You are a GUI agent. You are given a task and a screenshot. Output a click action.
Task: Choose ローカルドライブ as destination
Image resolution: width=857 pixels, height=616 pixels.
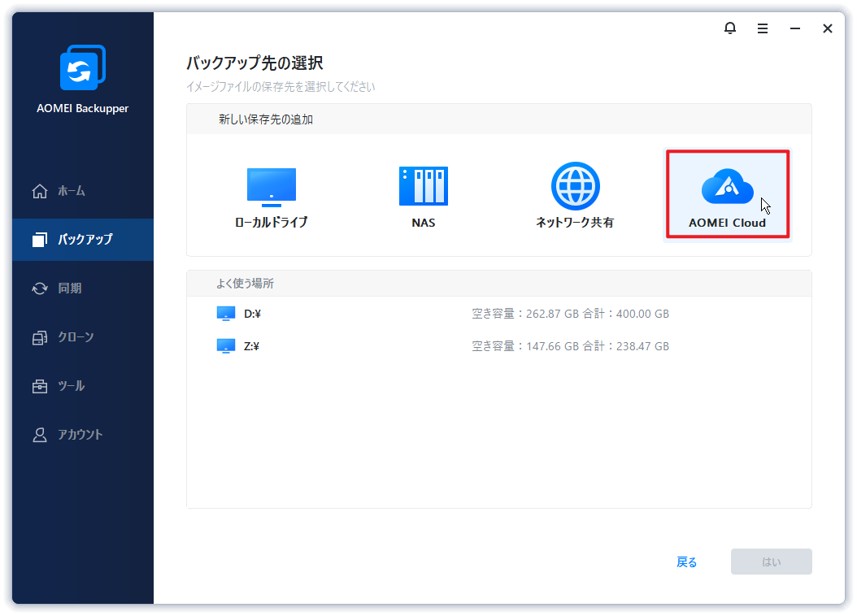coord(271,197)
